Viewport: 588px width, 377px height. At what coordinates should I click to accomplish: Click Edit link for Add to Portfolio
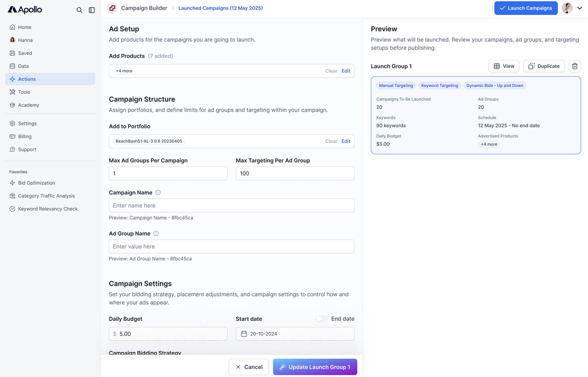[345, 141]
